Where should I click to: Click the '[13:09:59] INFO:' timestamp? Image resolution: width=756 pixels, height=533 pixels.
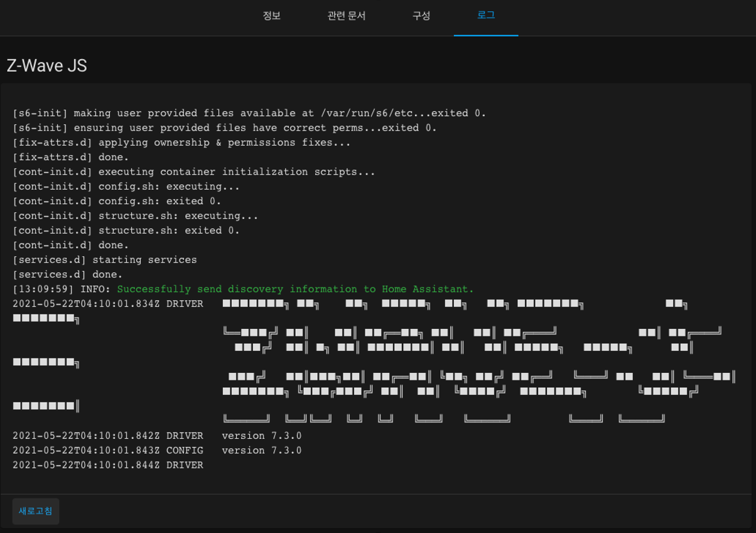pos(62,289)
